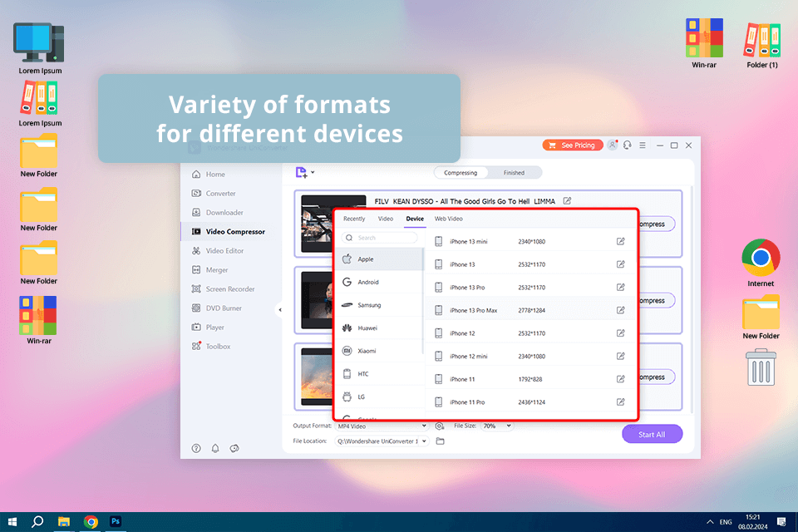Open the Video Editor tool
The image size is (798, 532).
217,250
